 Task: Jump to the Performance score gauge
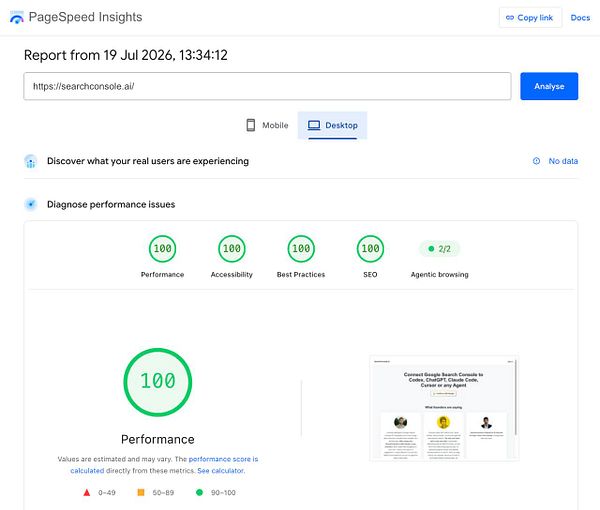click(x=162, y=249)
